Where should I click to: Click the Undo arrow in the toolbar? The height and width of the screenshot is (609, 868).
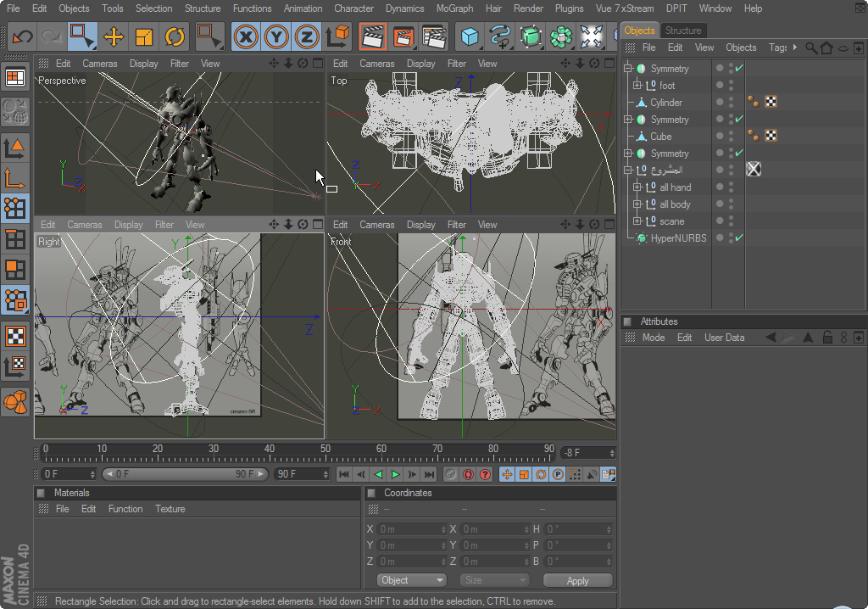[x=23, y=36]
